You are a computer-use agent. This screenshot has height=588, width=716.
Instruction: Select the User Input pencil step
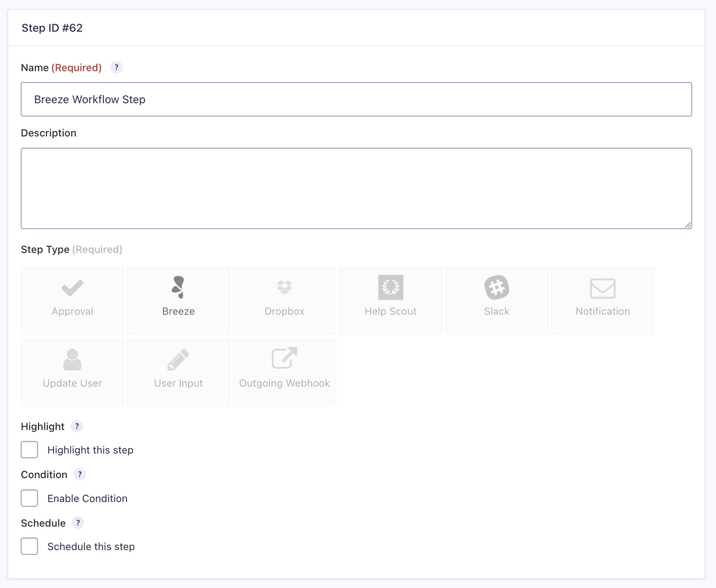tap(178, 372)
